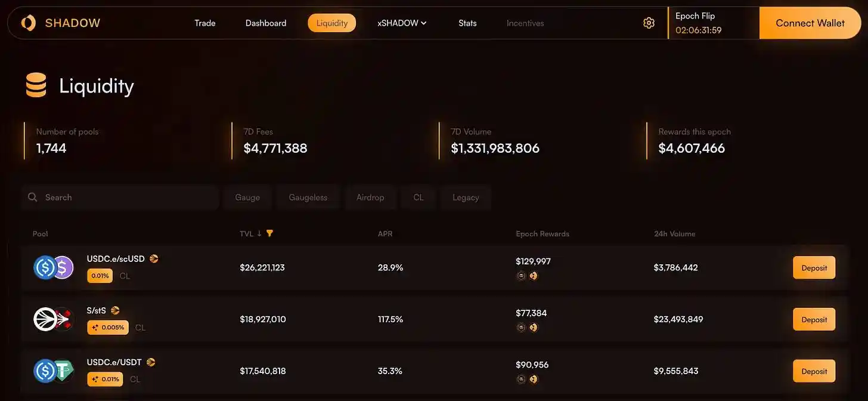Click the Shadow logo icon
868x401 pixels.
click(x=28, y=23)
